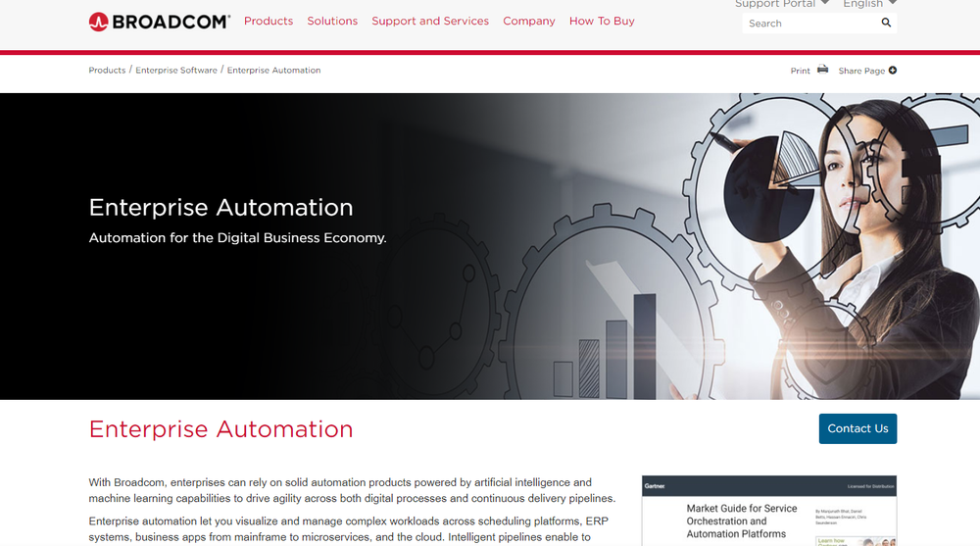The height and width of the screenshot is (546, 980).
Task: Click the Contact Us button
Action: 857,428
